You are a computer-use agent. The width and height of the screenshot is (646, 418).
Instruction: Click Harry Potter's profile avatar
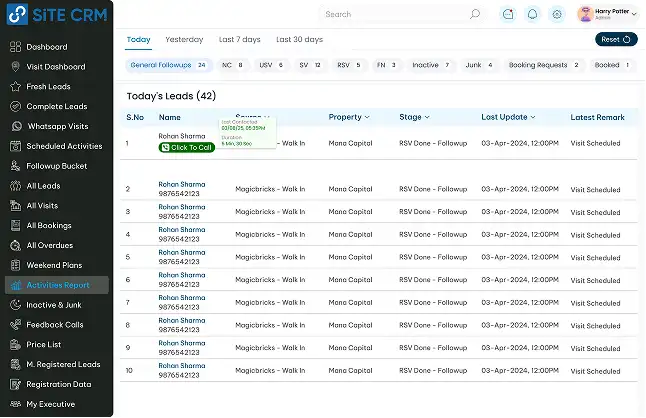coord(585,14)
